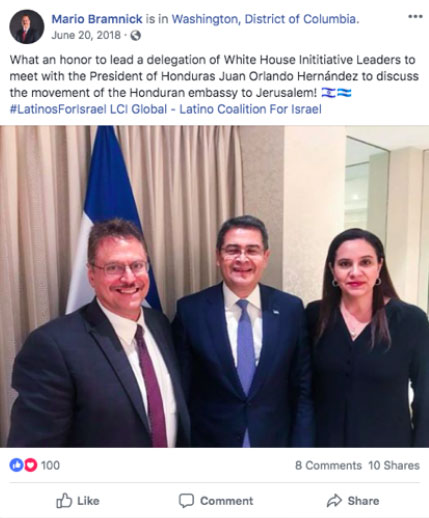
Task: Like this post
Action: pos(78,501)
